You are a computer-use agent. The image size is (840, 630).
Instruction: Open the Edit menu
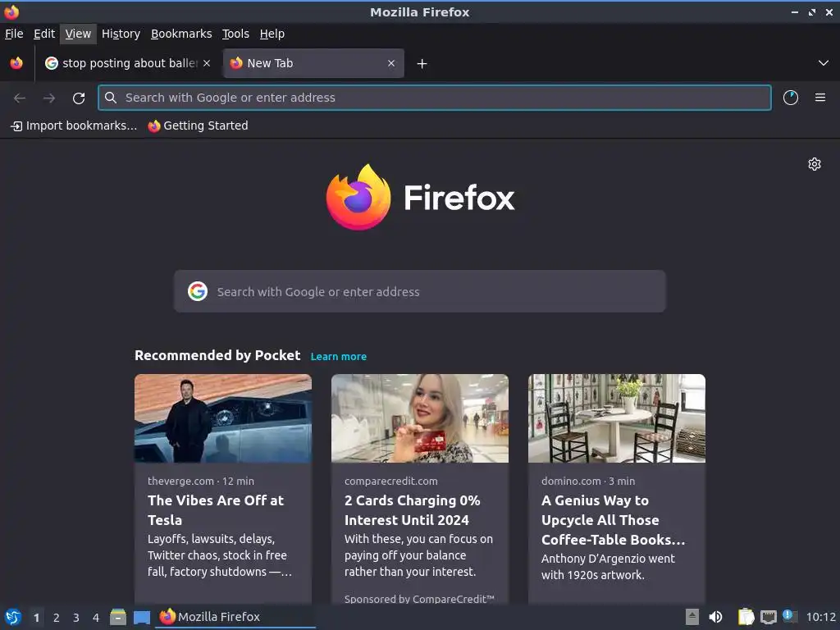tap(44, 34)
